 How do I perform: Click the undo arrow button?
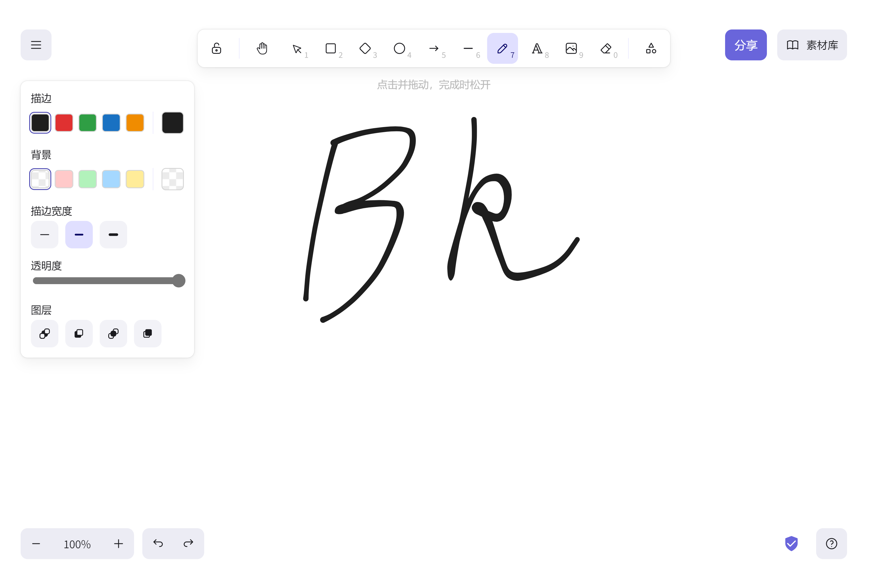tap(158, 544)
